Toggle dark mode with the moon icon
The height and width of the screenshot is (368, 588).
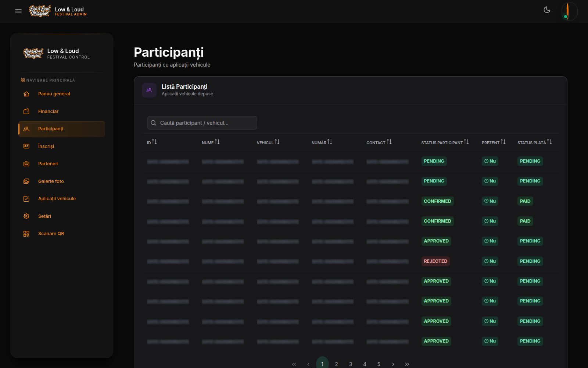click(547, 10)
